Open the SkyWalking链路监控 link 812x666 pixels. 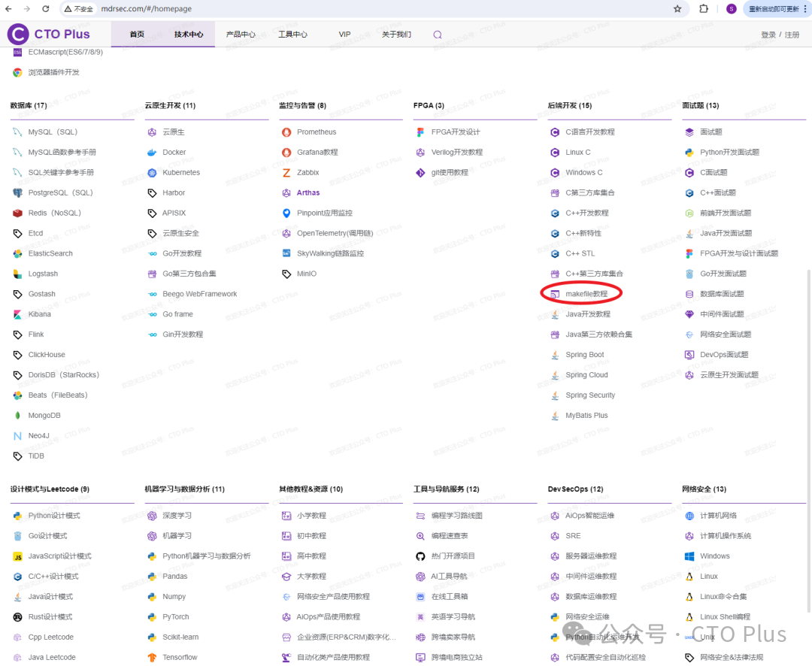330,253
